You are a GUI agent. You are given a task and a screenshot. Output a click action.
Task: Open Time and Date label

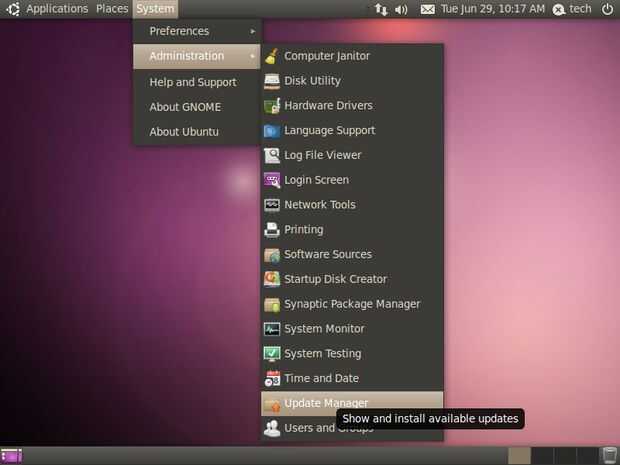[x=321, y=378]
